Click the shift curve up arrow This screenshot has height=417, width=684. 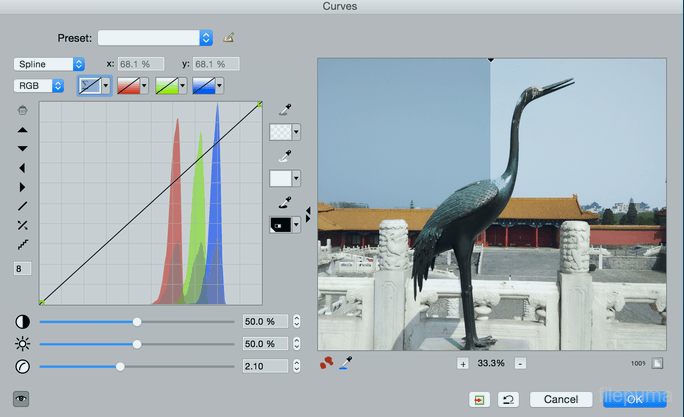(22, 130)
